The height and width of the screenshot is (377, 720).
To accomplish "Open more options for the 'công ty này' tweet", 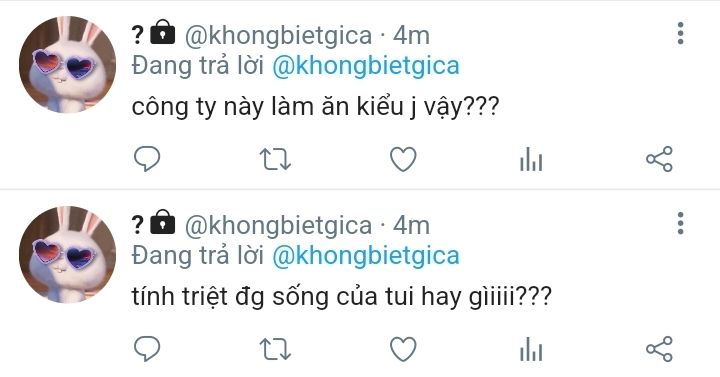I will coord(681,33).
